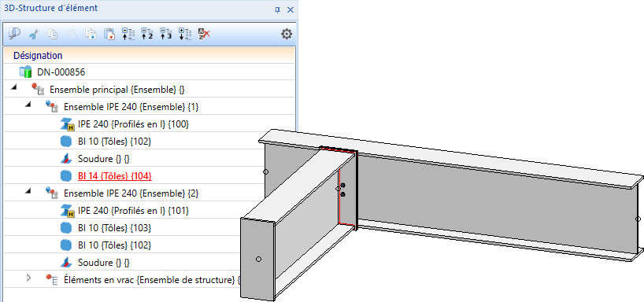Click the Ensemble IPE 240 {1} icon

point(51,107)
